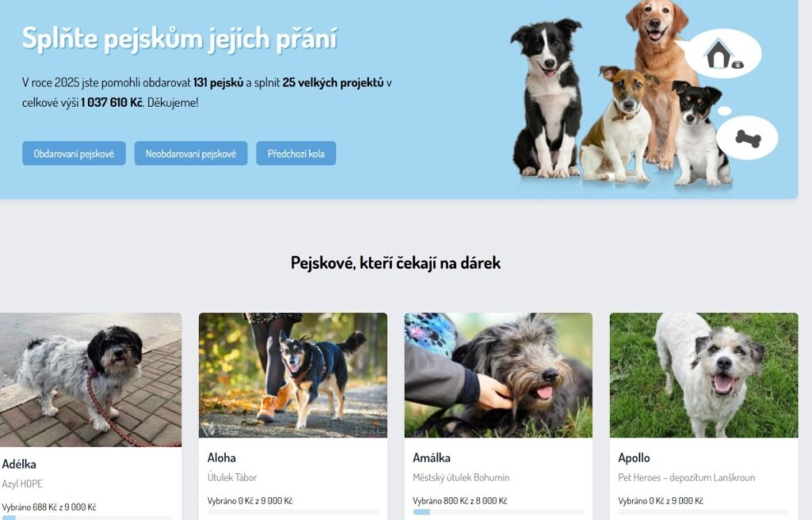Screen dimensions: 812x520
Task: Click the Adélka name link
Action: pos(19,464)
